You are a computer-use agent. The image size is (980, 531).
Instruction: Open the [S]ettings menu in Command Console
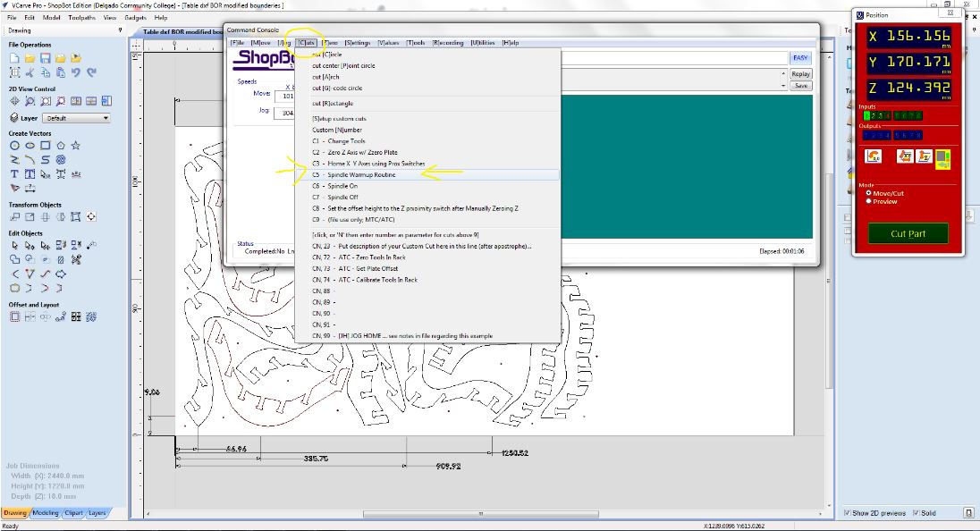tap(359, 43)
